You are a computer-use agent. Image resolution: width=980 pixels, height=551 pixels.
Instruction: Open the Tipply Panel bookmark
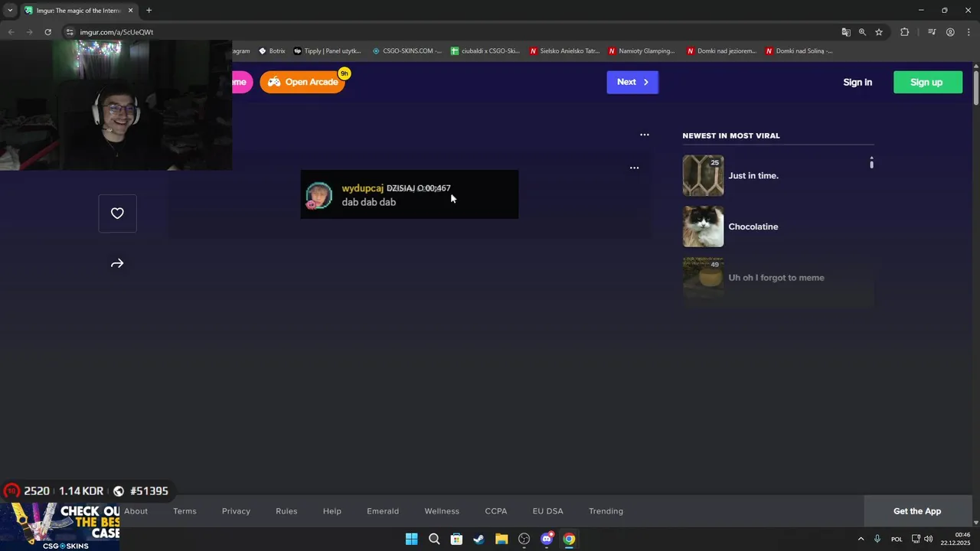[328, 51]
